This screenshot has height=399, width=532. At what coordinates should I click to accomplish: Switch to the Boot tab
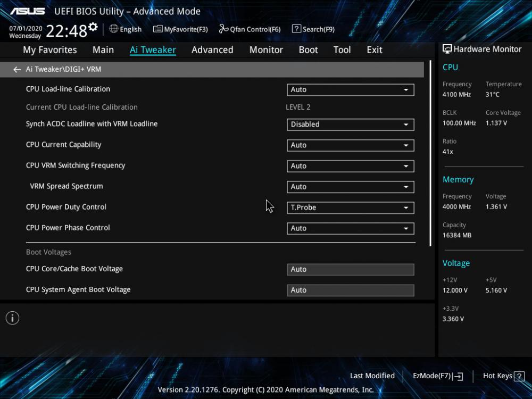click(308, 50)
